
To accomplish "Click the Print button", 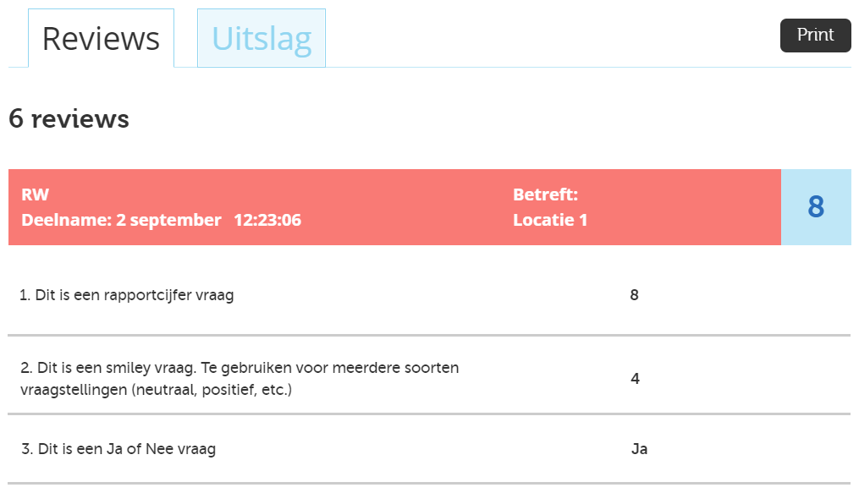I will click(x=814, y=35).
